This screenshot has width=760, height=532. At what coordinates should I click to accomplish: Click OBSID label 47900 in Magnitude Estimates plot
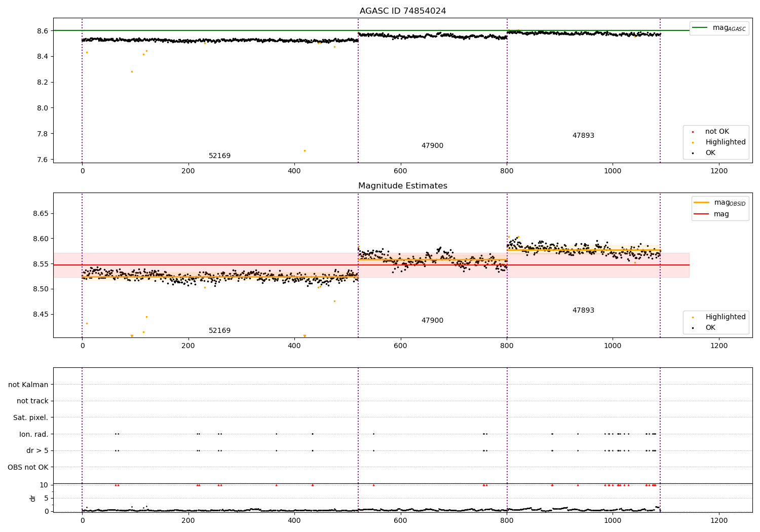tap(432, 321)
